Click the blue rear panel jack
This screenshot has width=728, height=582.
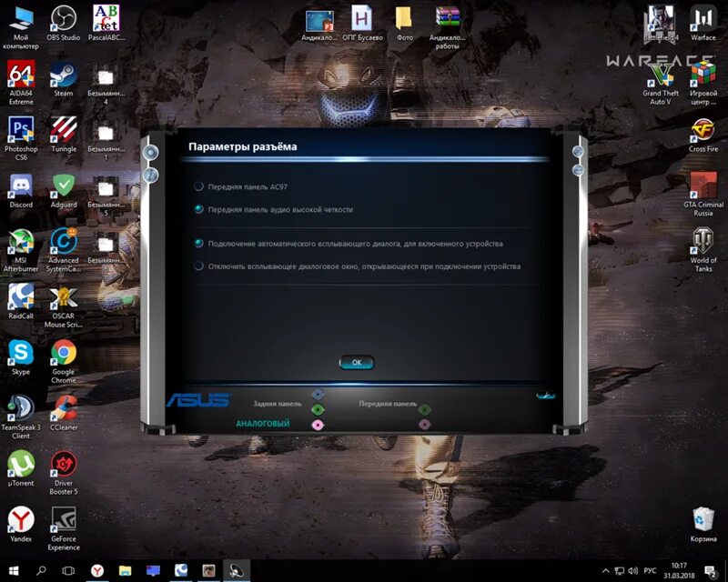[x=318, y=395]
